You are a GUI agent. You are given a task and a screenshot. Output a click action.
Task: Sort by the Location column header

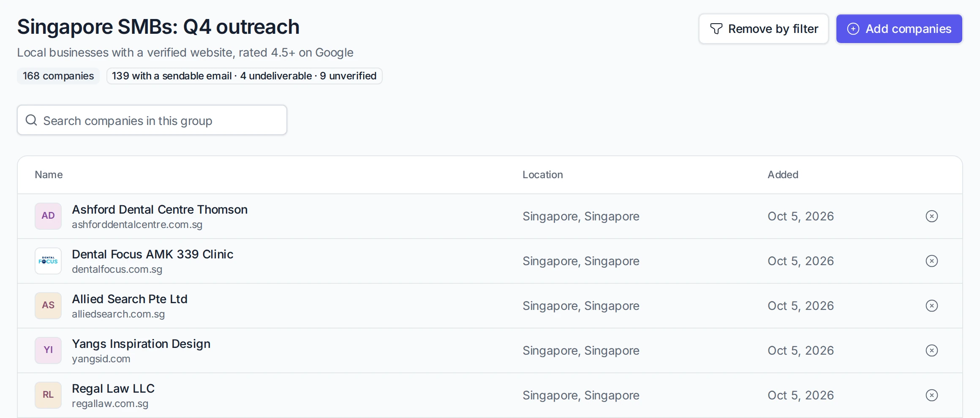coord(542,175)
